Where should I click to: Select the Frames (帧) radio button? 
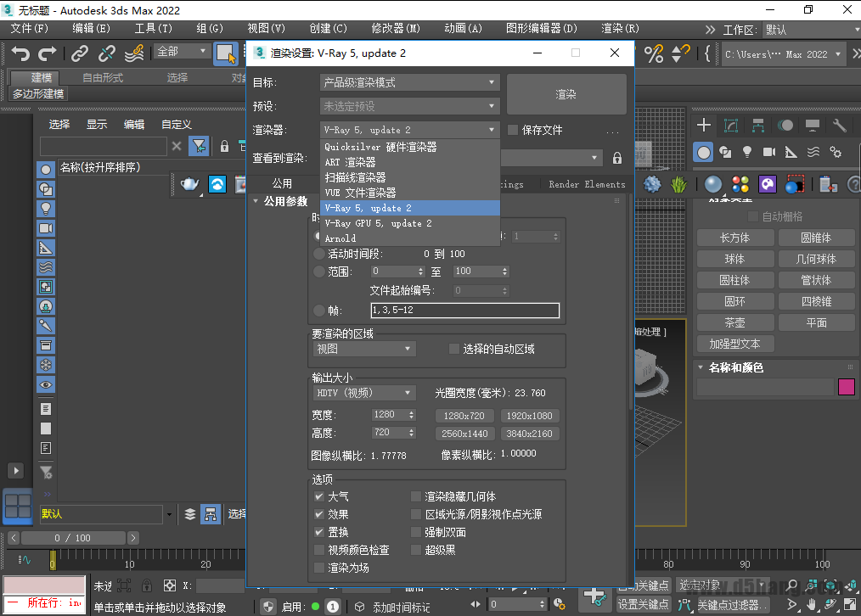319,311
